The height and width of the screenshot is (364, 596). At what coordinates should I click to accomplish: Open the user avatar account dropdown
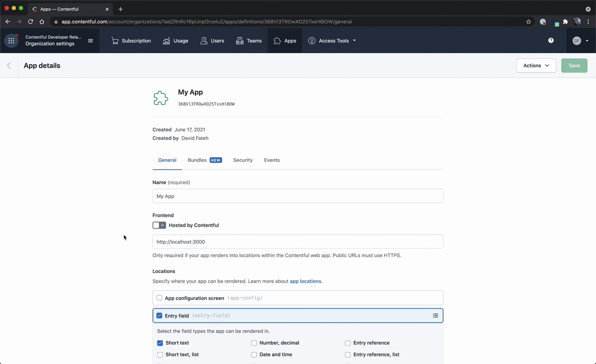(x=580, y=40)
